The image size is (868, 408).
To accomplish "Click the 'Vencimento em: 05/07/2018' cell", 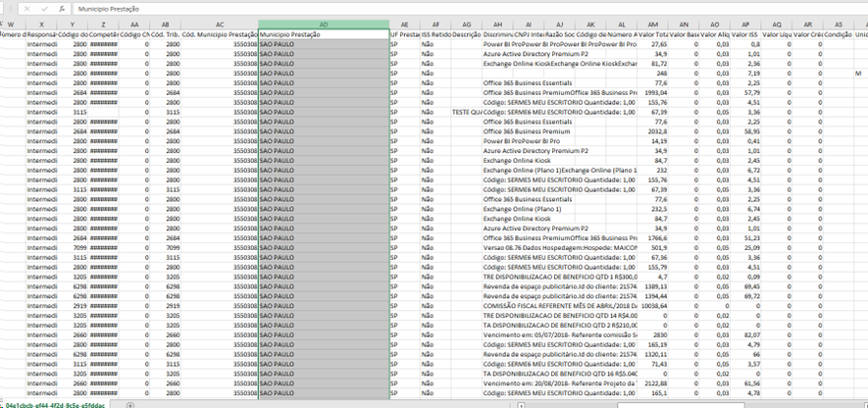I will coord(560,334).
